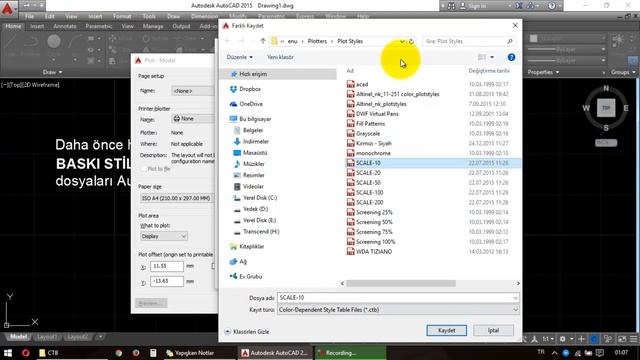The height and width of the screenshot is (360, 640).
Task: Click Plotters in the breadcrumb path
Action: coord(317,41)
